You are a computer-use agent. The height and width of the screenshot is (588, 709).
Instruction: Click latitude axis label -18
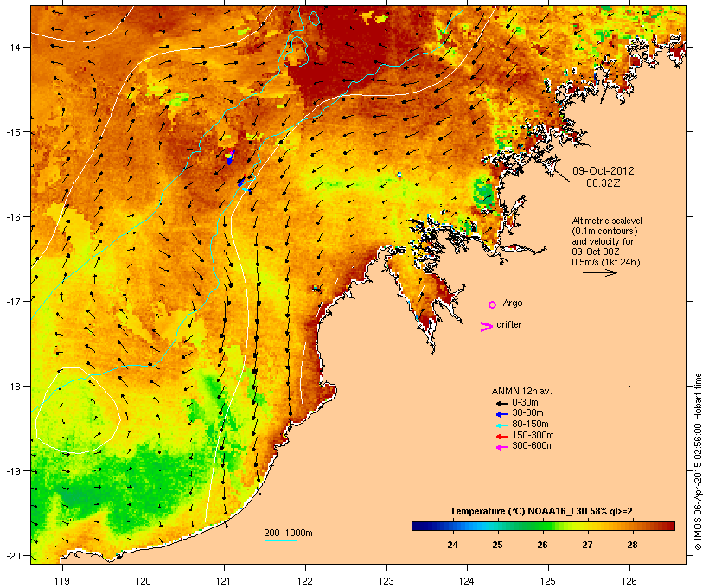(x=12, y=387)
